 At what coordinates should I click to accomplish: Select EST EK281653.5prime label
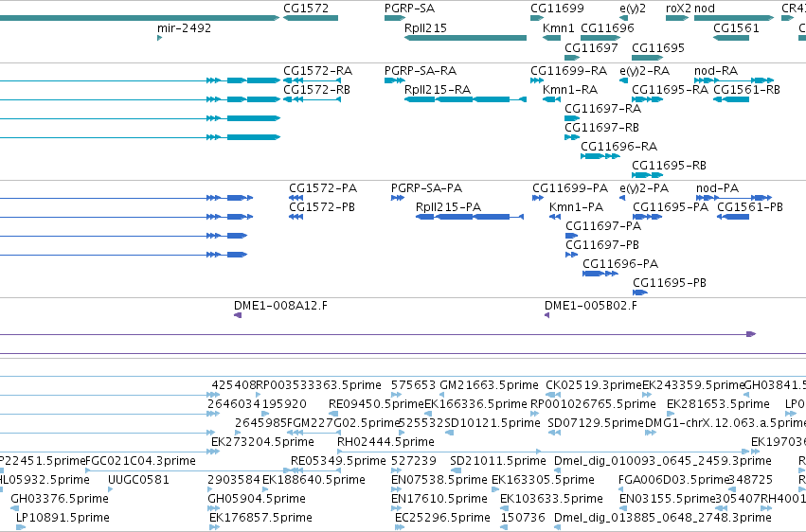tap(718, 403)
